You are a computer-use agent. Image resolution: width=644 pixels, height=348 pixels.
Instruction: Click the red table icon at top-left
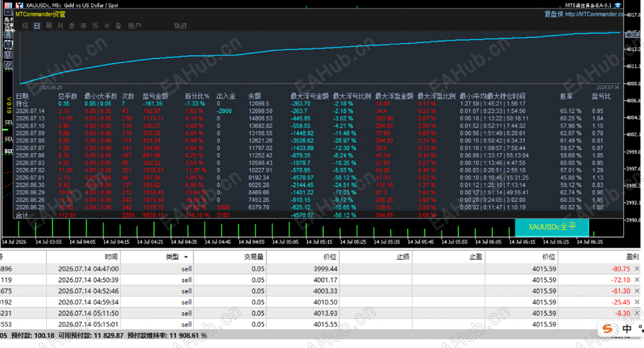tap(8, 5)
